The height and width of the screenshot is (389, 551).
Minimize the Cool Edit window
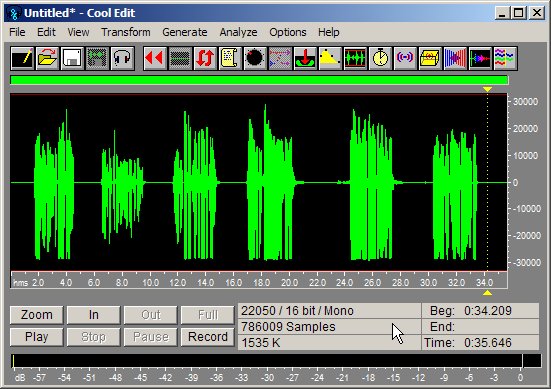point(502,13)
